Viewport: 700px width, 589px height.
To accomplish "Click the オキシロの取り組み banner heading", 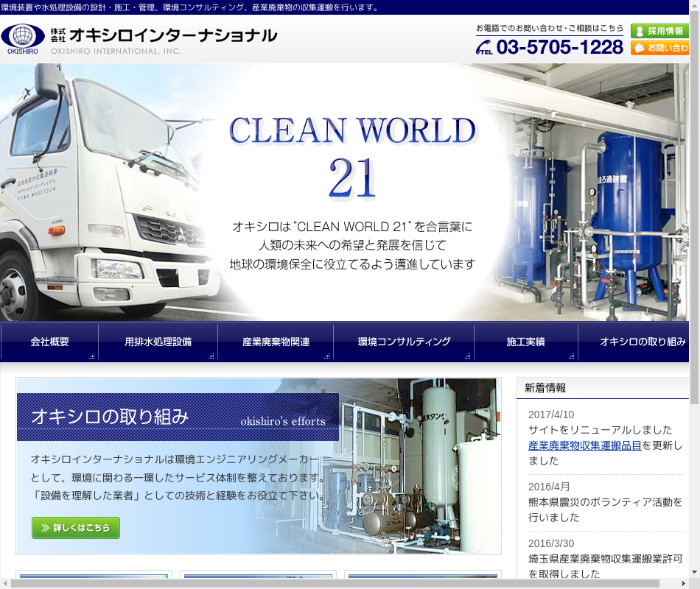I will click(111, 417).
